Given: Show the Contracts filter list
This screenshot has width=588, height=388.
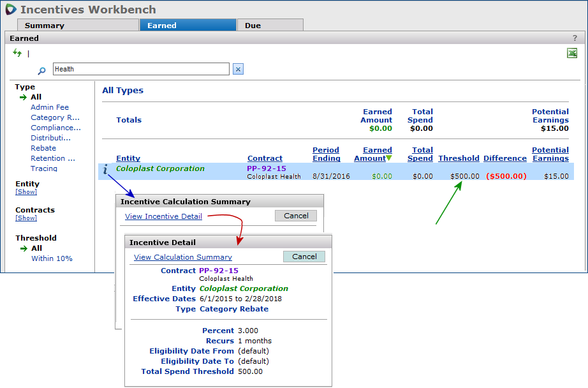Looking at the screenshot, I should (26, 218).
